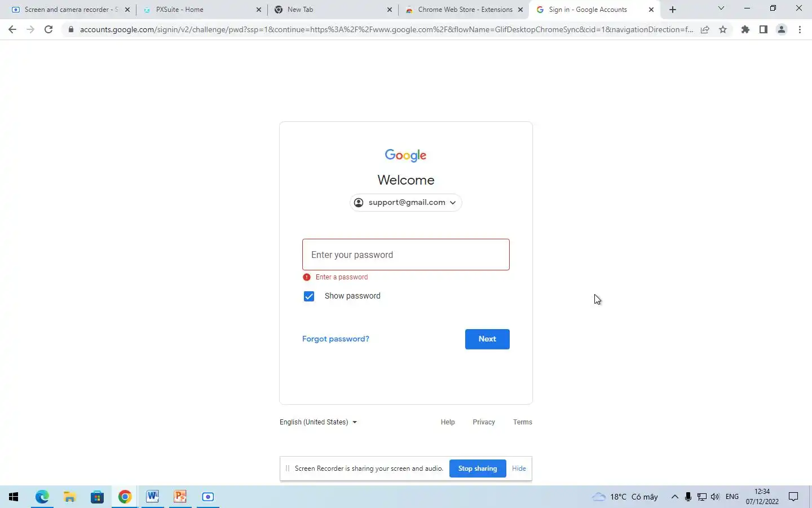Close the Screen and camera recorder tab

(127, 10)
